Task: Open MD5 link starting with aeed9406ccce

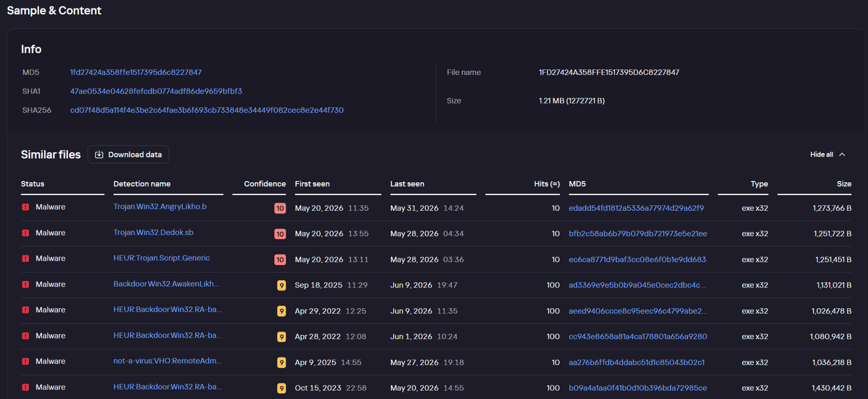Action: [638, 311]
